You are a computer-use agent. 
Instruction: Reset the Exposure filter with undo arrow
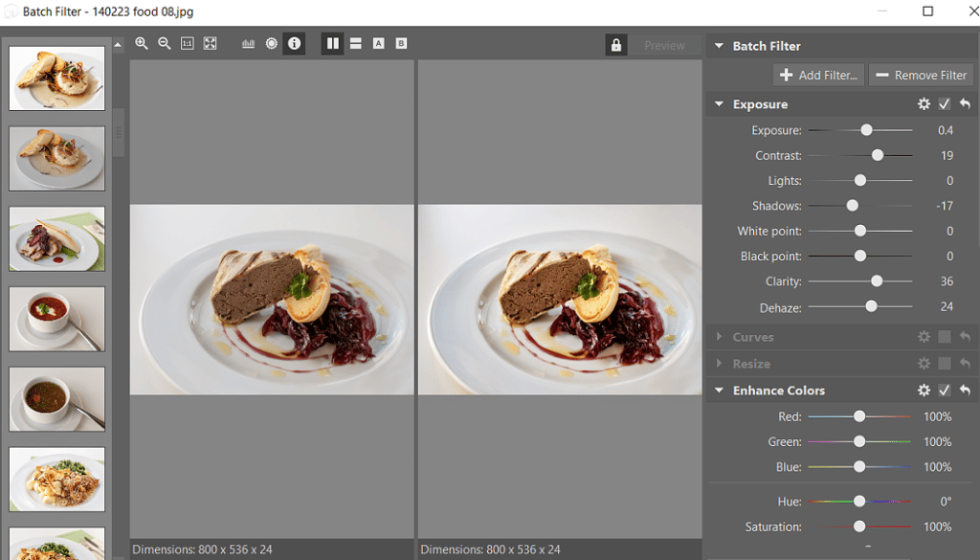point(965,103)
